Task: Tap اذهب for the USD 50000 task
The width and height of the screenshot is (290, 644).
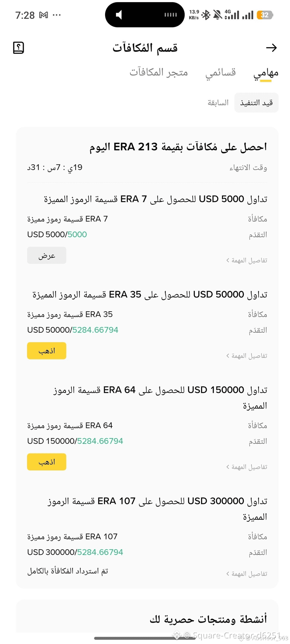Action: (x=47, y=351)
